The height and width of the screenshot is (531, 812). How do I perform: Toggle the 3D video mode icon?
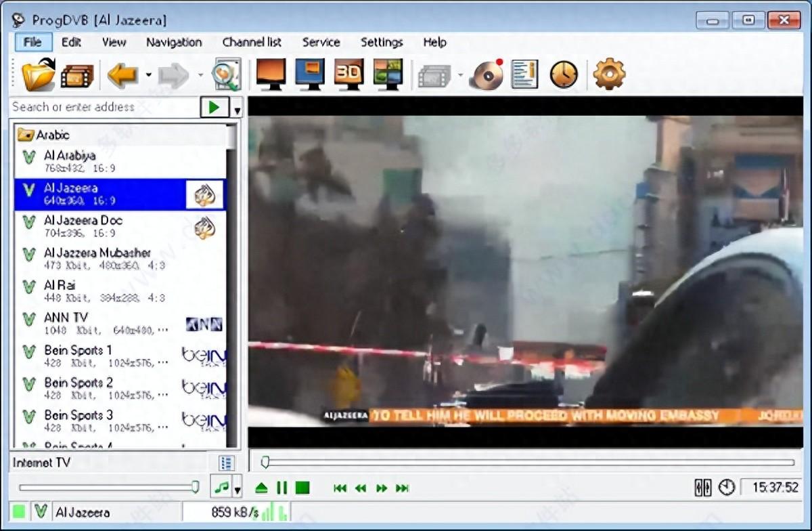(349, 75)
